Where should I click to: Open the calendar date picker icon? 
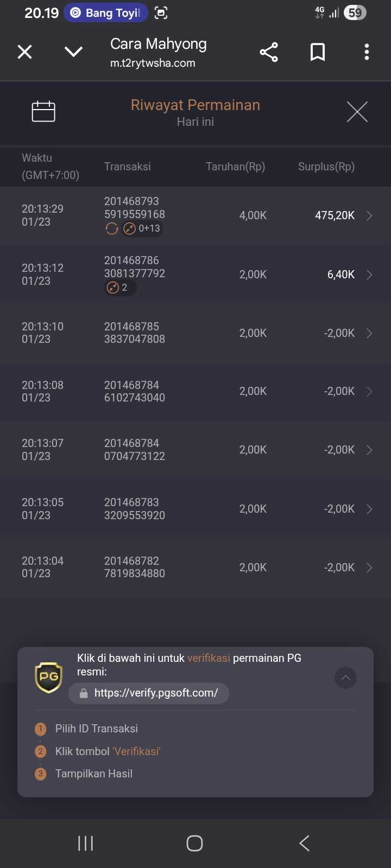(x=43, y=112)
